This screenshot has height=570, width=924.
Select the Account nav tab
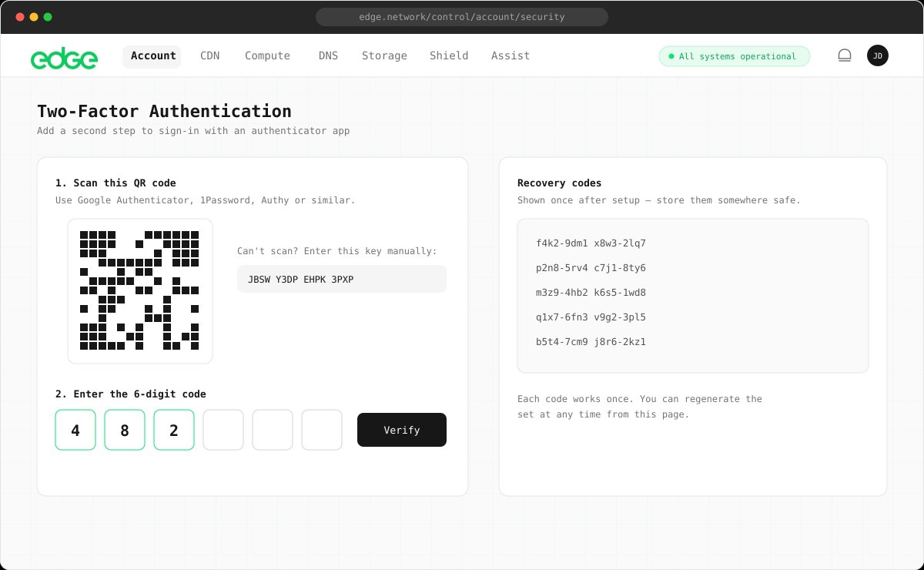(152, 56)
